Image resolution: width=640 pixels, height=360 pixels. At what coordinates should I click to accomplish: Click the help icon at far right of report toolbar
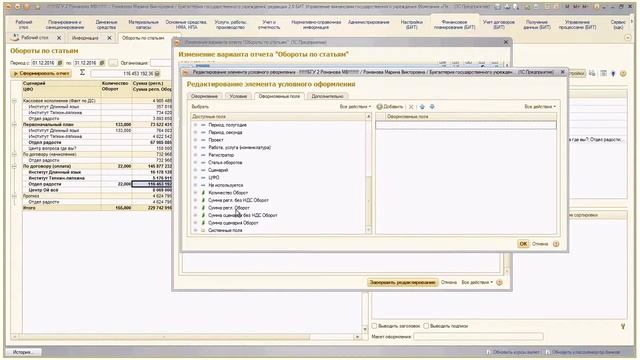pos(623,73)
